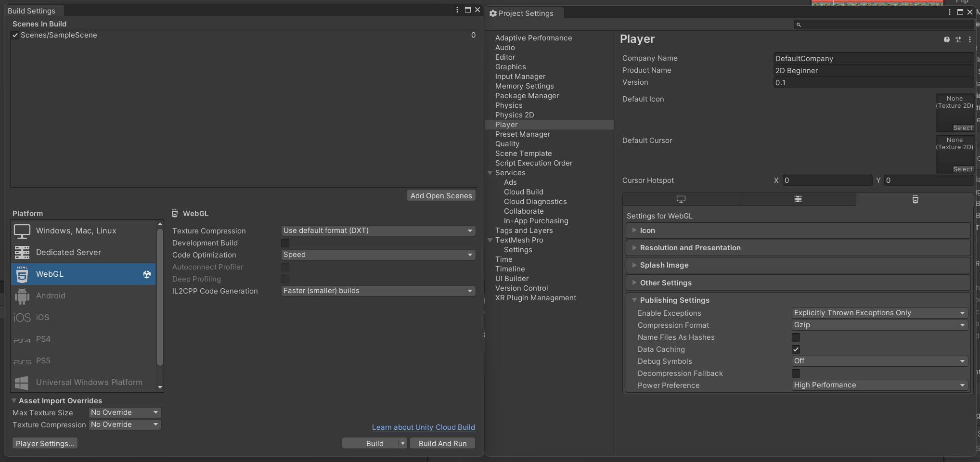Enable Name Files As Hashes

tap(796, 337)
